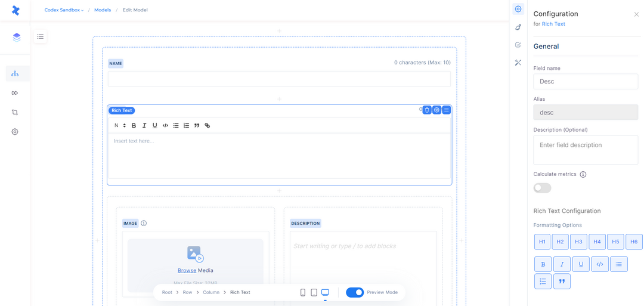644x306 pixels.
Task: Click Browse link in media uploader
Action: (187, 270)
